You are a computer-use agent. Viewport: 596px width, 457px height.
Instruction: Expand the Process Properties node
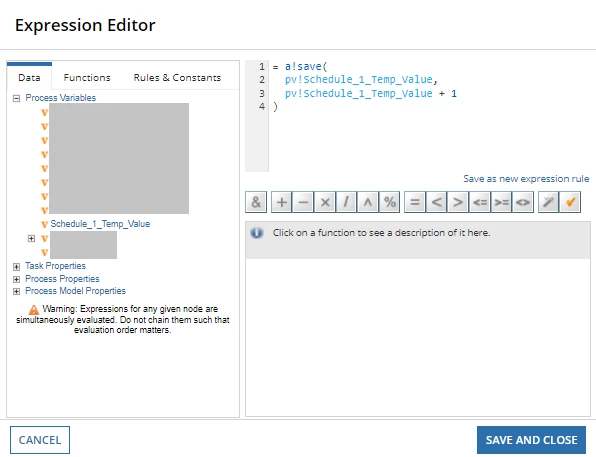pos(16,279)
